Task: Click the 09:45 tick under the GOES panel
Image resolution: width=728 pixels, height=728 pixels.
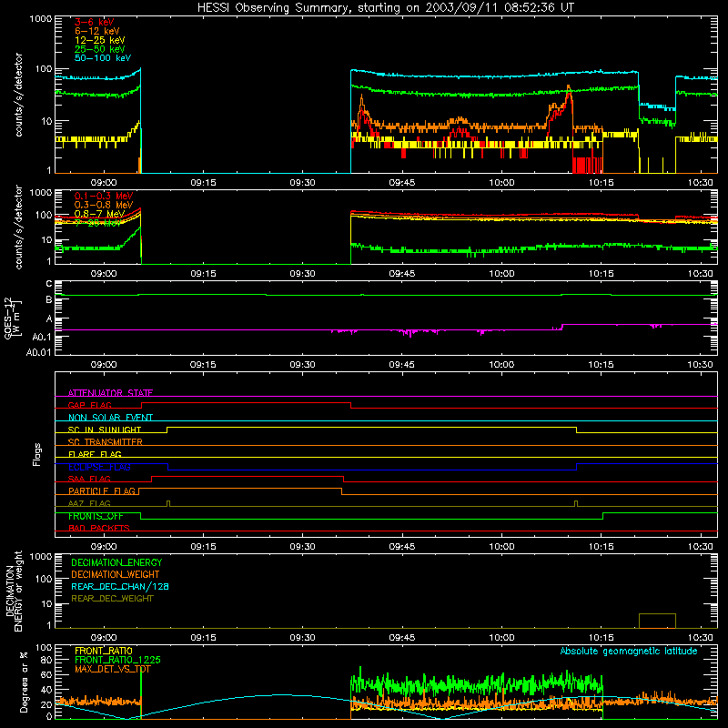Action: (x=401, y=365)
